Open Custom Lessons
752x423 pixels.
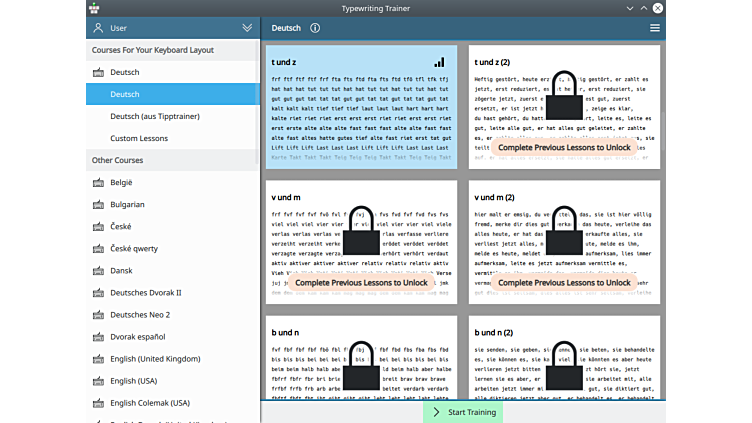(139, 138)
